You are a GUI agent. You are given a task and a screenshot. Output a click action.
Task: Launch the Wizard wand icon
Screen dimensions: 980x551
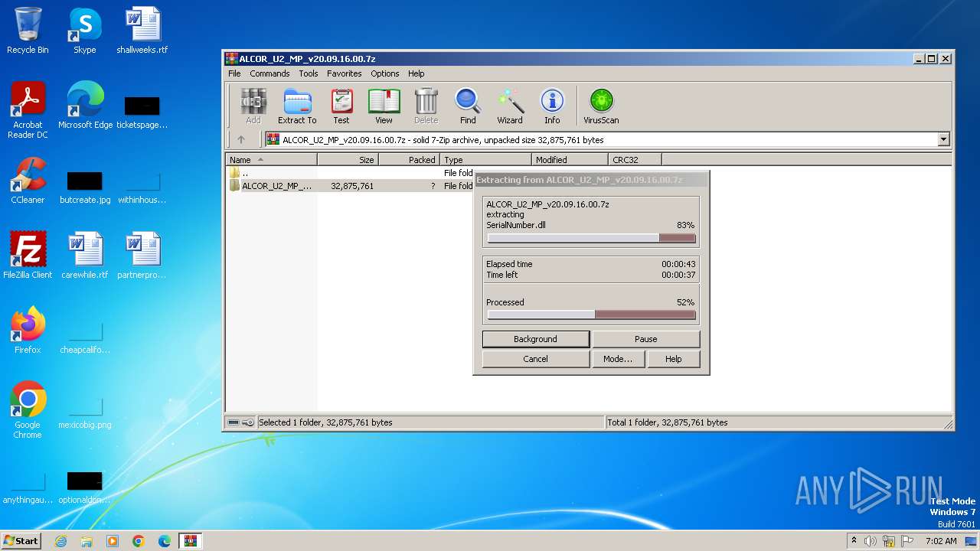click(510, 106)
